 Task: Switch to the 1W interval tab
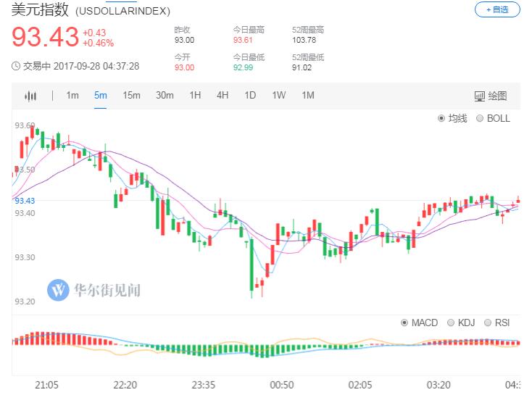point(278,96)
